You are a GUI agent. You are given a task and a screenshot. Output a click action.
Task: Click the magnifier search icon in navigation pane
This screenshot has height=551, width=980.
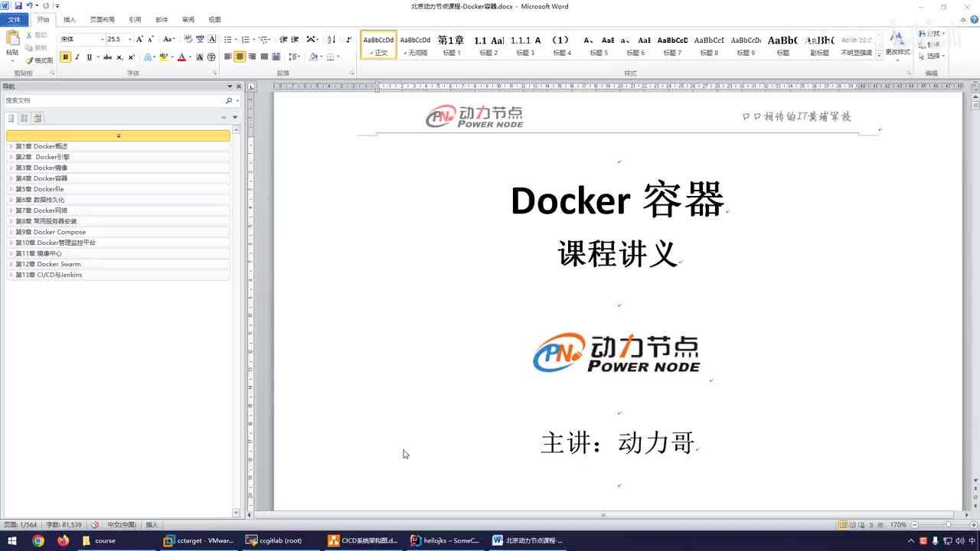pyautogui.click(x=228, y=100)
